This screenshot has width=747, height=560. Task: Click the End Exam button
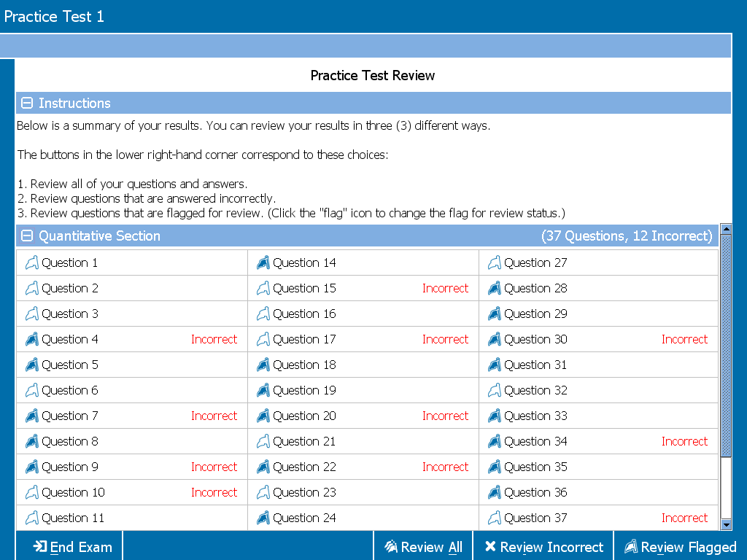69,546
